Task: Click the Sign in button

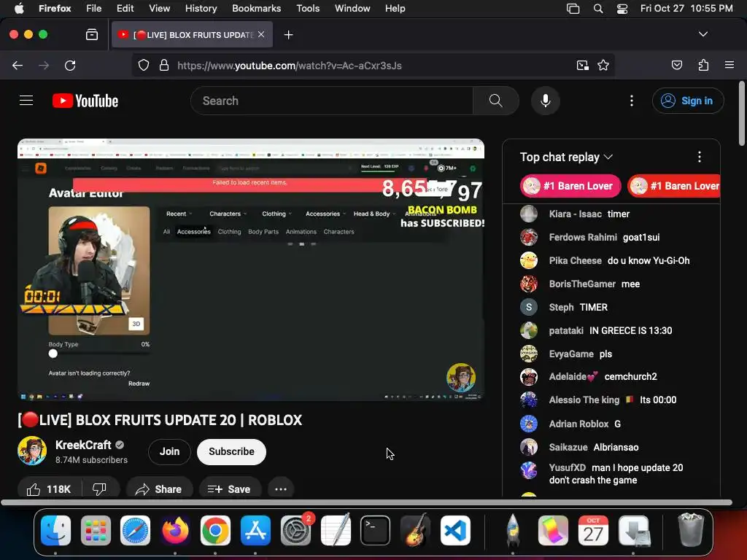Action: (x=688, y=101)
